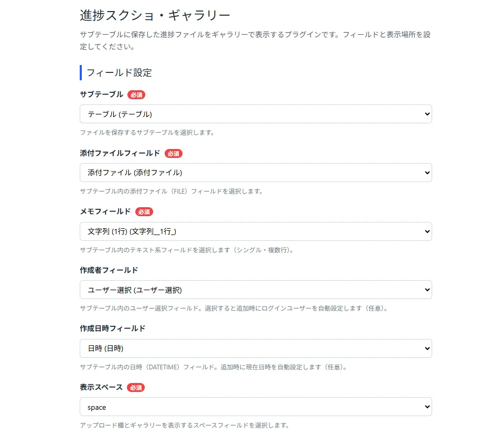Click the 作成者フィールド field label
Viewport: 504px width, 436px height.
pyautogui.click(x=106, y=270)
